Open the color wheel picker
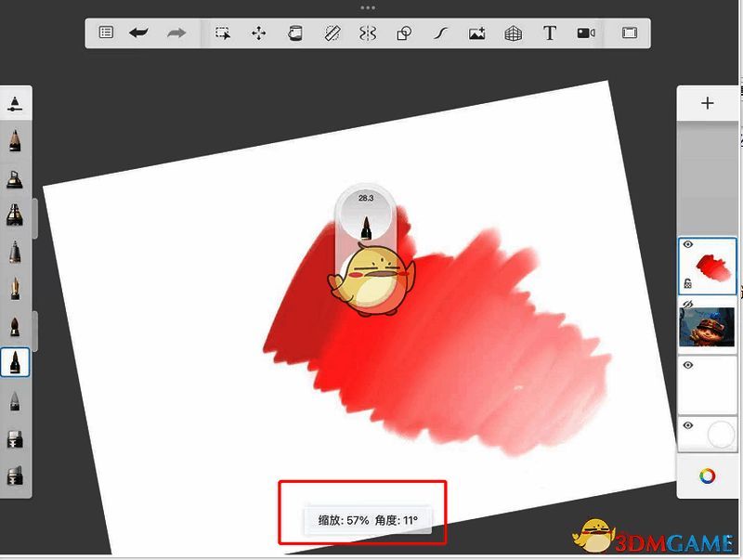Viewport: 743px width, 560px height. (x=706, y=475)
